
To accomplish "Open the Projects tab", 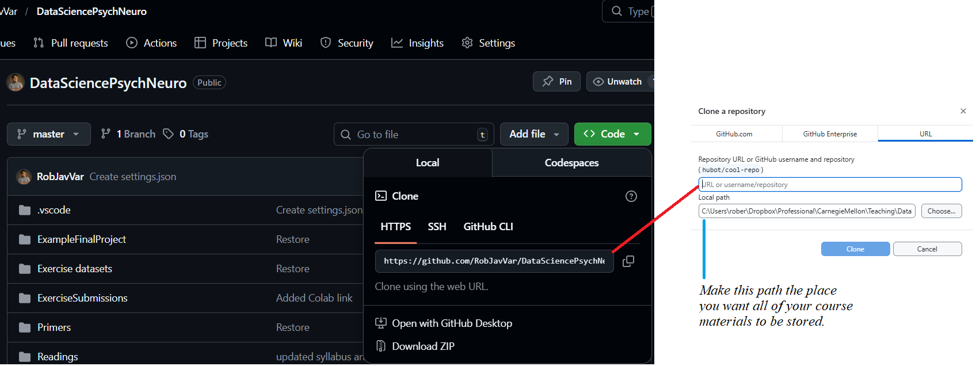I will (221, 43).
